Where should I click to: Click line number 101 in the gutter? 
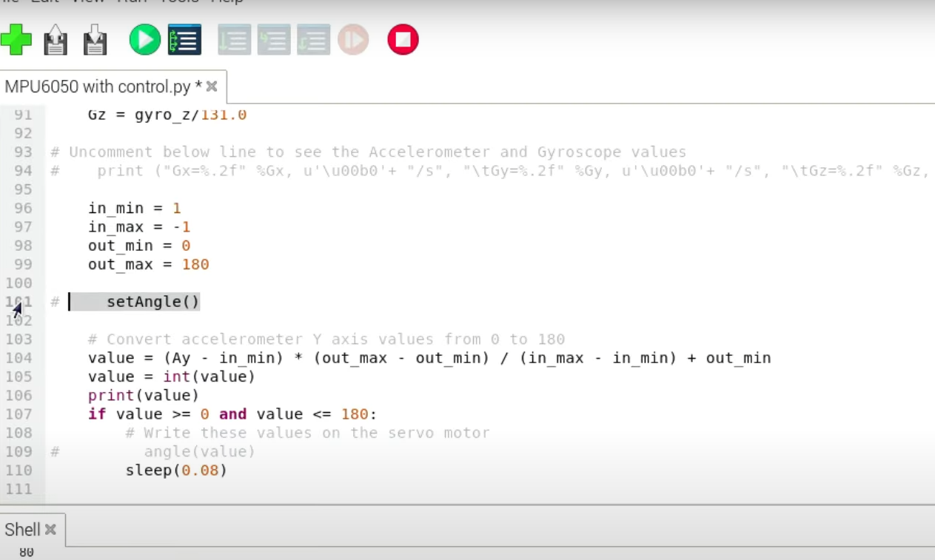tap(21, 301)
